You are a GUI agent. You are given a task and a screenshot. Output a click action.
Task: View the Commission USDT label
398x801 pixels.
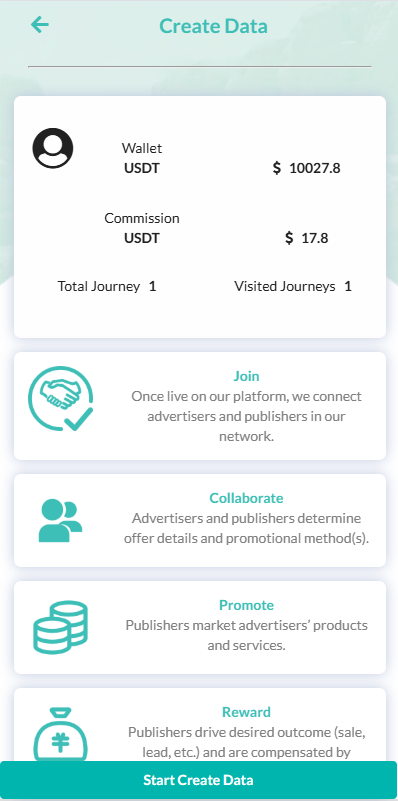pyautogui.click(x=142, y=228)
